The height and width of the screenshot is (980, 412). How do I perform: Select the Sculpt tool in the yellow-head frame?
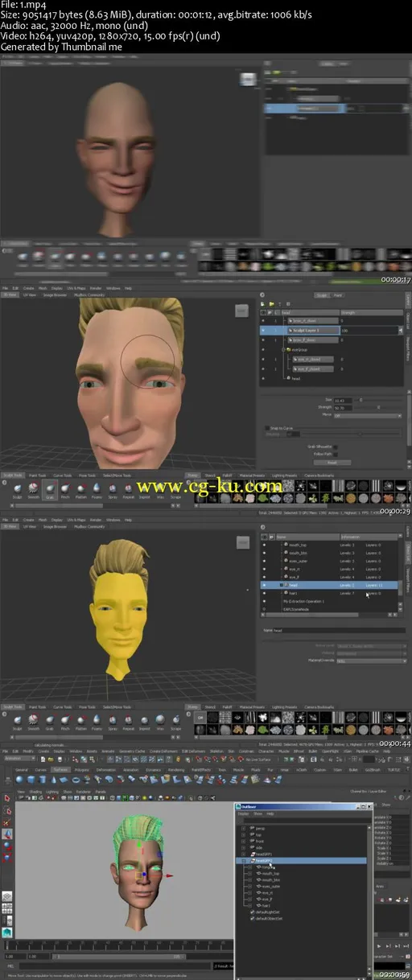click(18, 721)
